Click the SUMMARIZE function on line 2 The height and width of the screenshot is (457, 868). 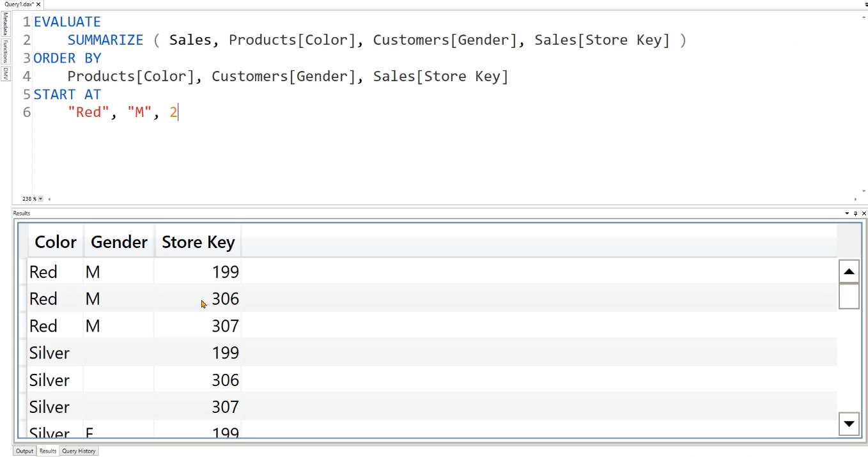click(105, 40)
